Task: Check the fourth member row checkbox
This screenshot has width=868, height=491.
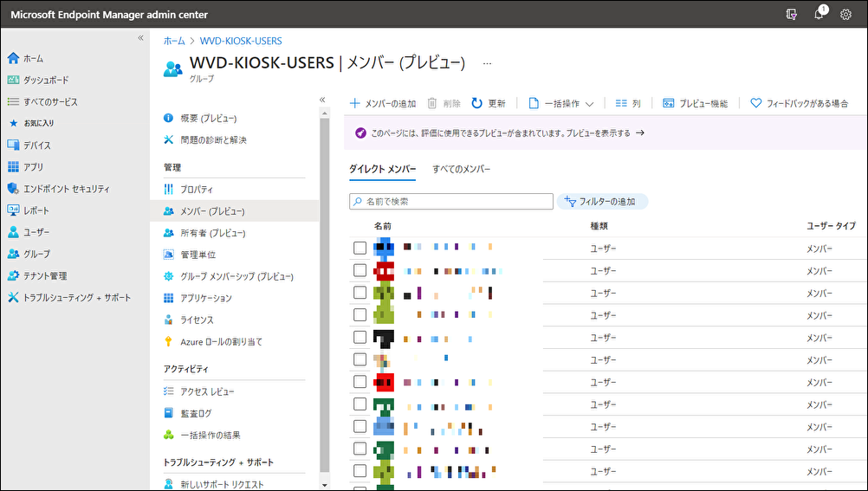Action: 360,315
